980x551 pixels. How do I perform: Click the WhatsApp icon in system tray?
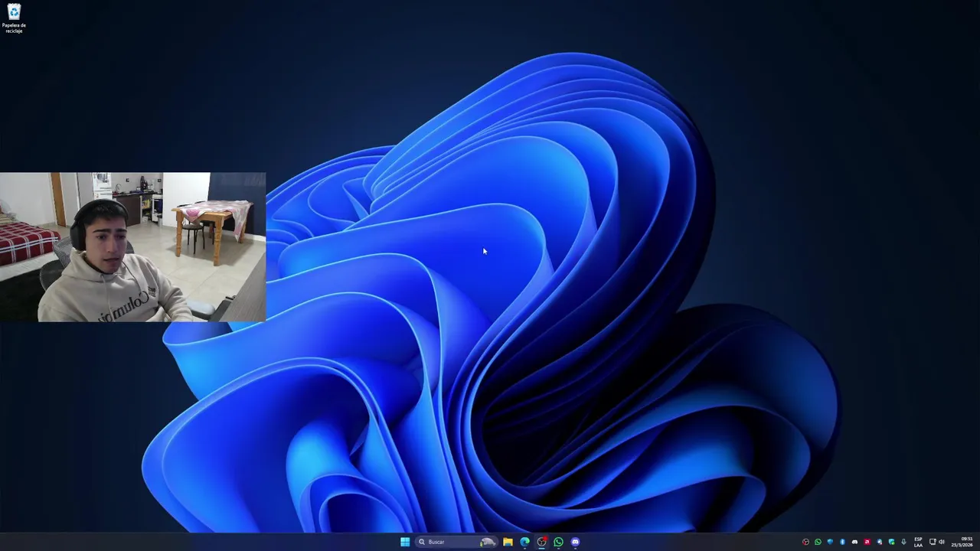pyautogui.click(x=818, y=542)
